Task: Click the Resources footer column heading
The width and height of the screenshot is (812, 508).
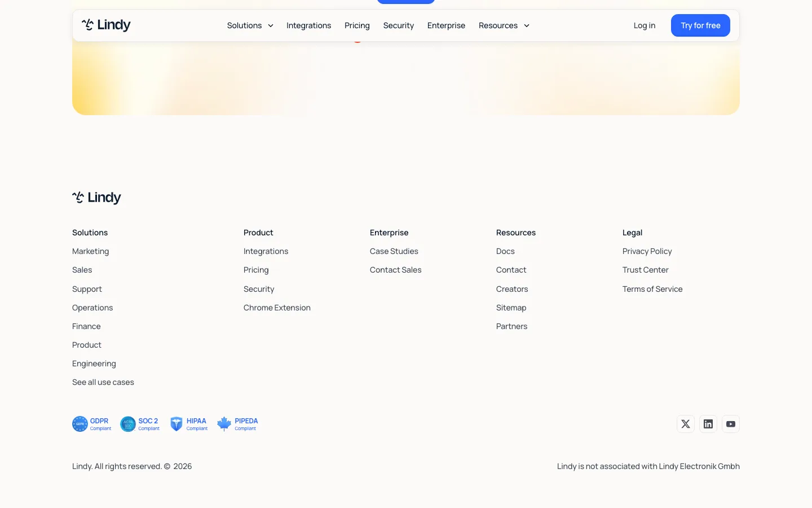Action: [x=516, y=233]
